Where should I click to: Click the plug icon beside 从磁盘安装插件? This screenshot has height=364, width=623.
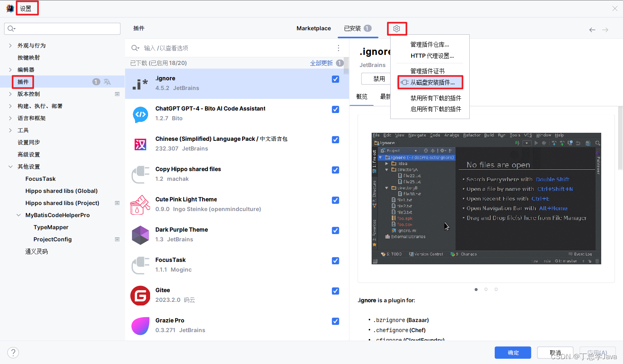[x=405, y=82]
